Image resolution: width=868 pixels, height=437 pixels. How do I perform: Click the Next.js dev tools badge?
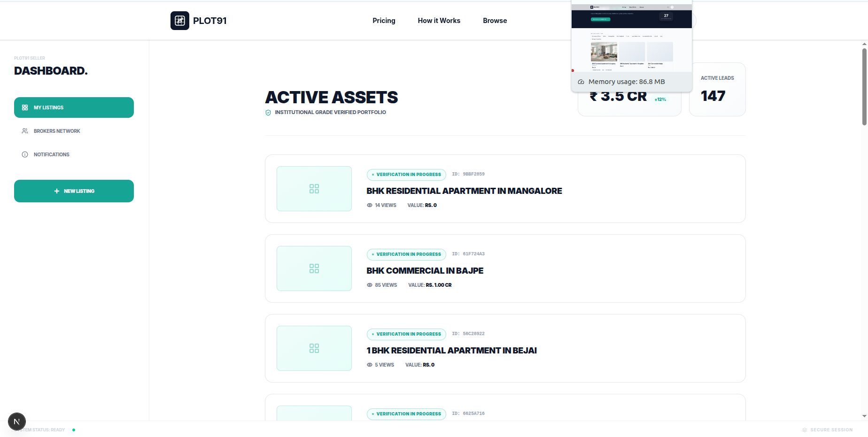point(17,422)
